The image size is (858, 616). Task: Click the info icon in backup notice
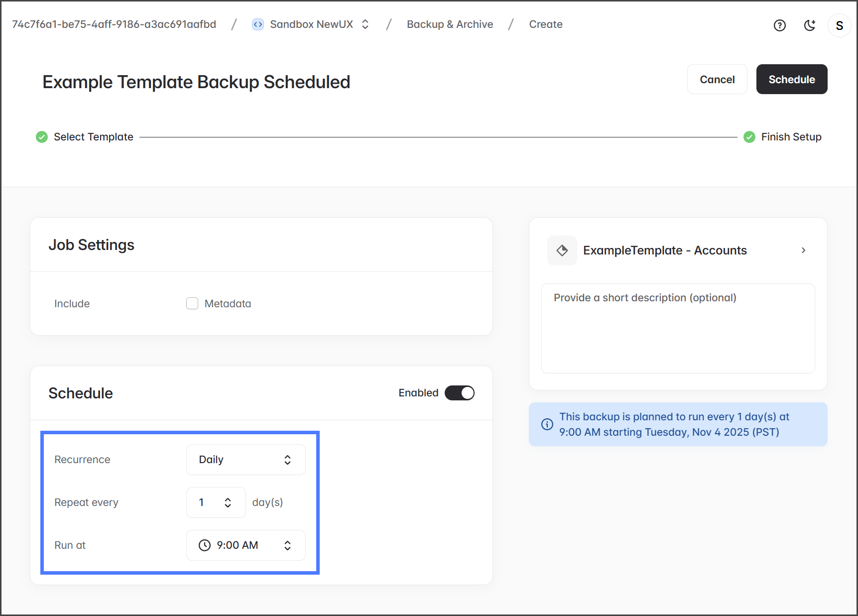(547, 424)
